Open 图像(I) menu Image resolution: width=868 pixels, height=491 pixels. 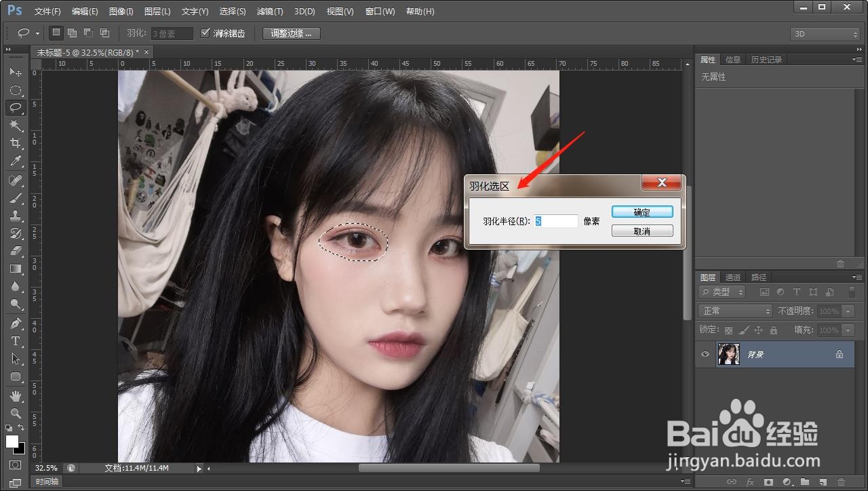point(121,12)
